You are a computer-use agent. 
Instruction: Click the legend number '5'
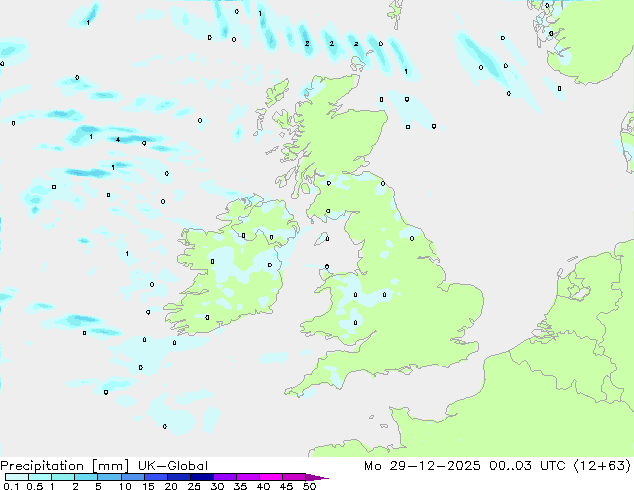98,486
